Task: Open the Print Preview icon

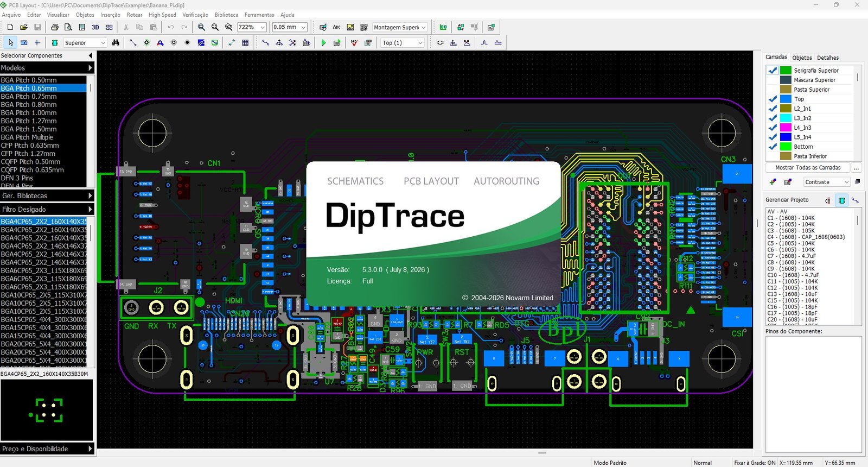Action: [68, 27]
